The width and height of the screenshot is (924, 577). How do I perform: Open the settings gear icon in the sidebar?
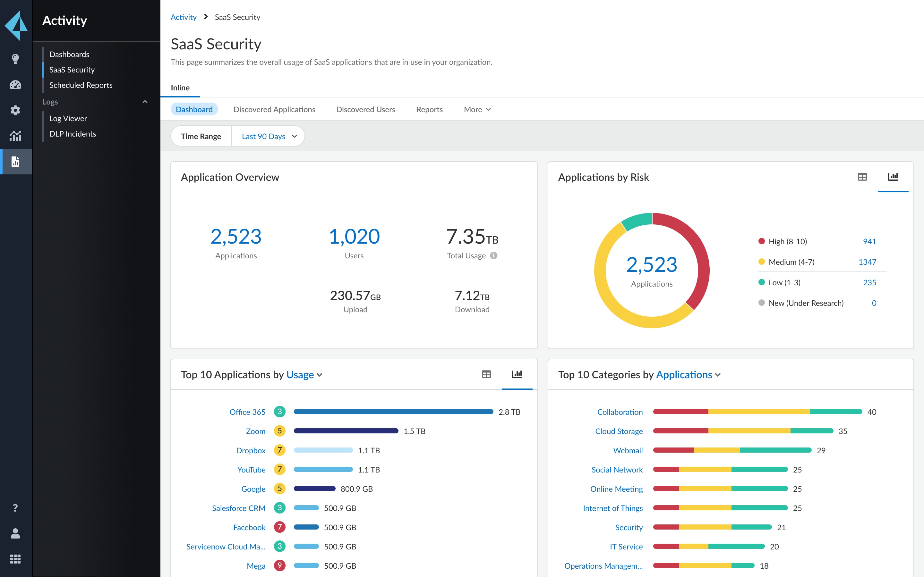click(15, 110)
